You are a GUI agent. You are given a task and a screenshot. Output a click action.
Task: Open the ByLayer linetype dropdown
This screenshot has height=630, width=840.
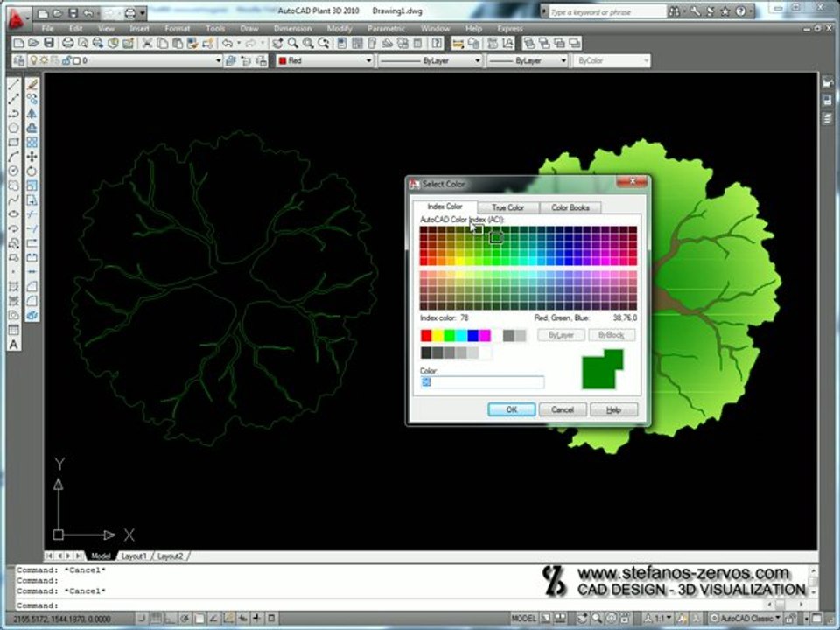point(430,60)
